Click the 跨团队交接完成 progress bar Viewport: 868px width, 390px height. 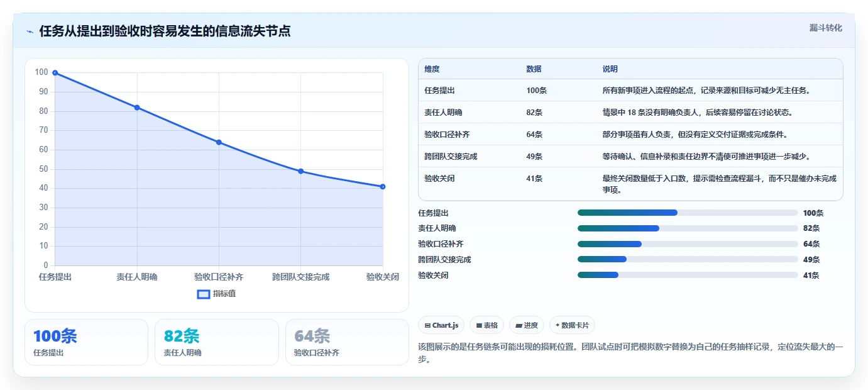pos(688,259)
